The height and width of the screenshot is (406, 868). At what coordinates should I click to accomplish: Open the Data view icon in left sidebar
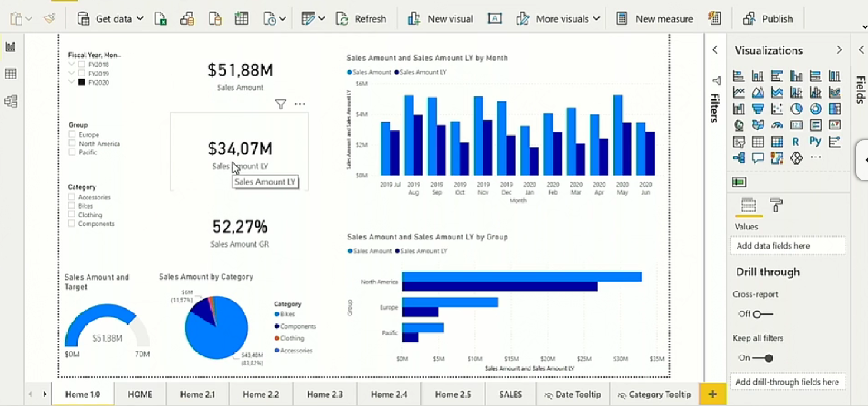pos(9,73)
